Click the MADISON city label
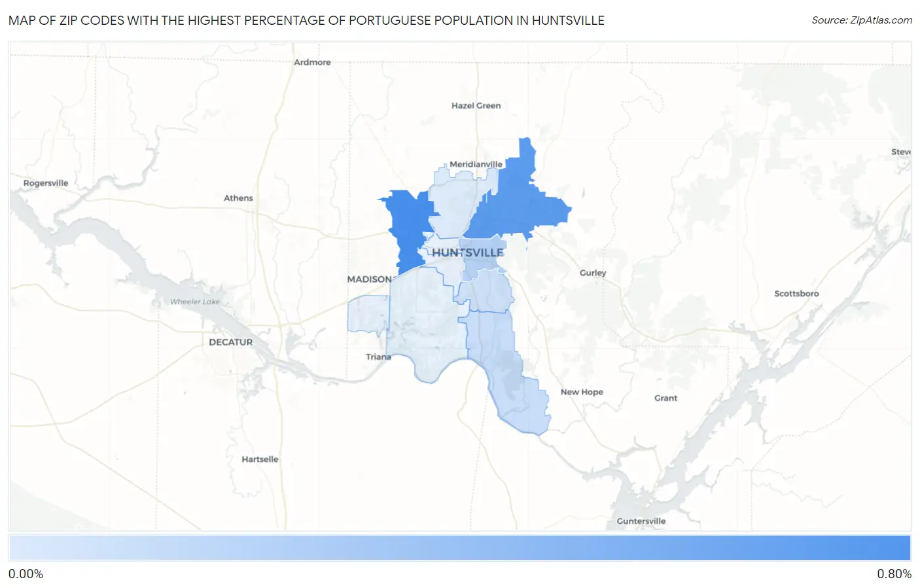The height and width of the screenshot is (588, 920). point(369,279)
